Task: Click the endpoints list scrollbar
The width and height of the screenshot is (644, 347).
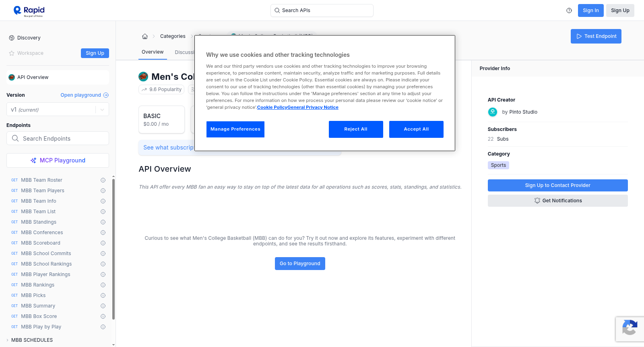Action: pos(114,249)
